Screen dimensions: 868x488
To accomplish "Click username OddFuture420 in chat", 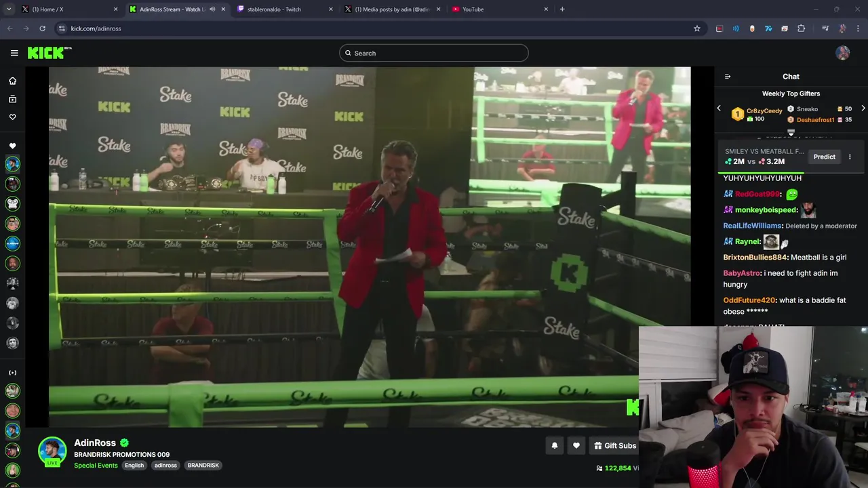I will click(749, 300).
